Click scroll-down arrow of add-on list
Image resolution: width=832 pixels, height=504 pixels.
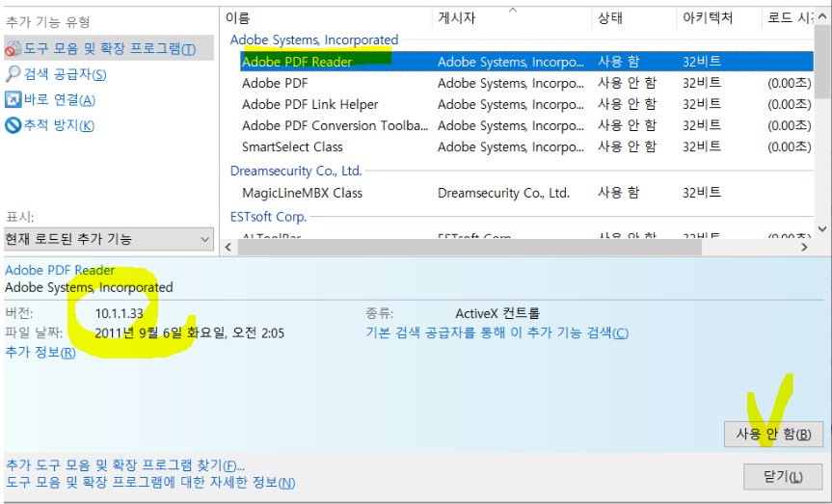point(823,229)
